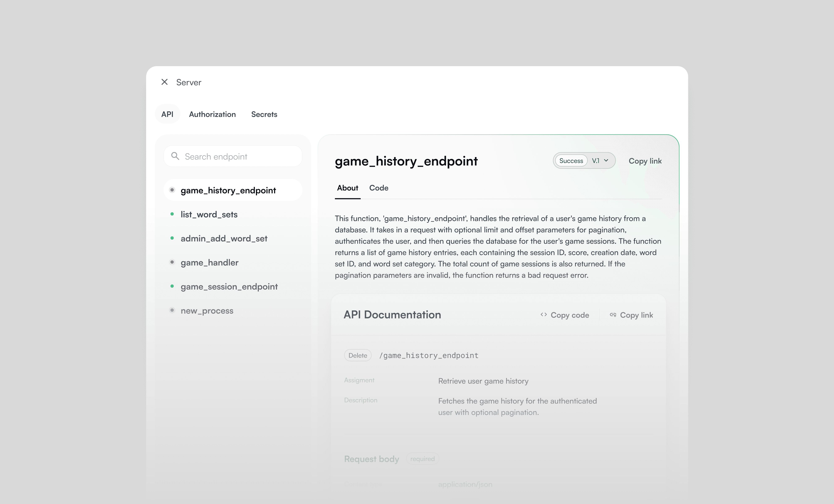Click the chain-link icon beside Copy link
834x504 pixels.
[613, 315]
